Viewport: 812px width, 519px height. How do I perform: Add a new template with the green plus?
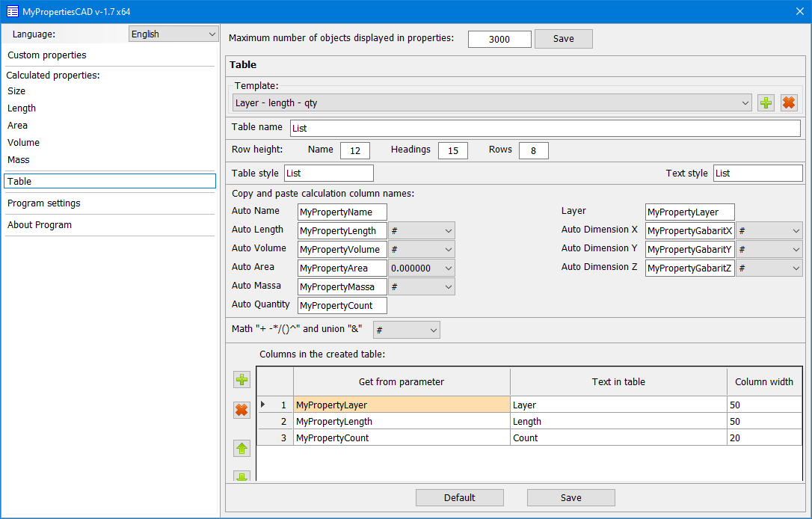click(766, 103)
